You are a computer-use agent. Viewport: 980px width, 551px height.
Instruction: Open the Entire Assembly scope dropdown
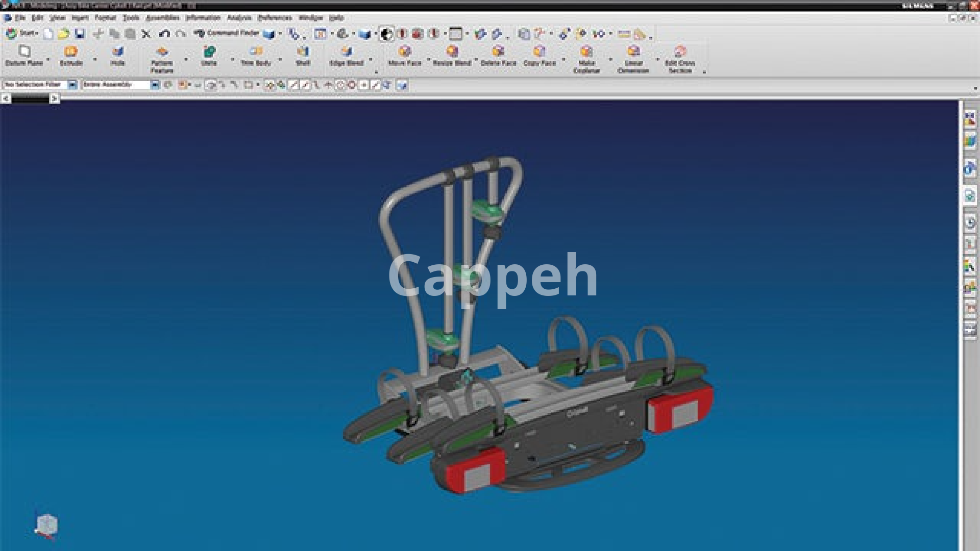click(155, 85)
